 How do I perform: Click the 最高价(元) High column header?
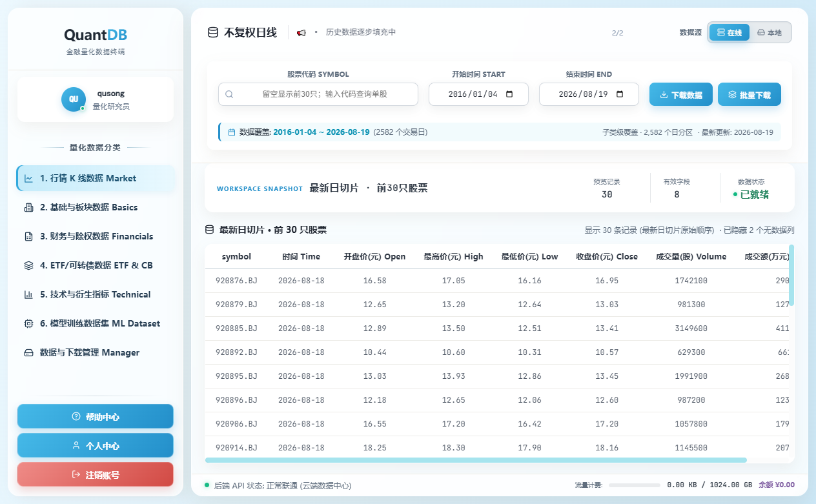(x=453, y=257)
